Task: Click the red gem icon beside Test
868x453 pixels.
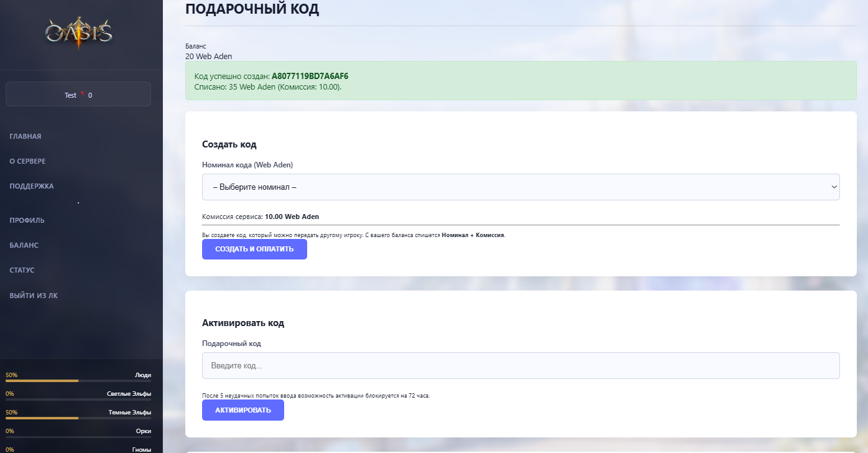Action: click(x=82, y=95)
